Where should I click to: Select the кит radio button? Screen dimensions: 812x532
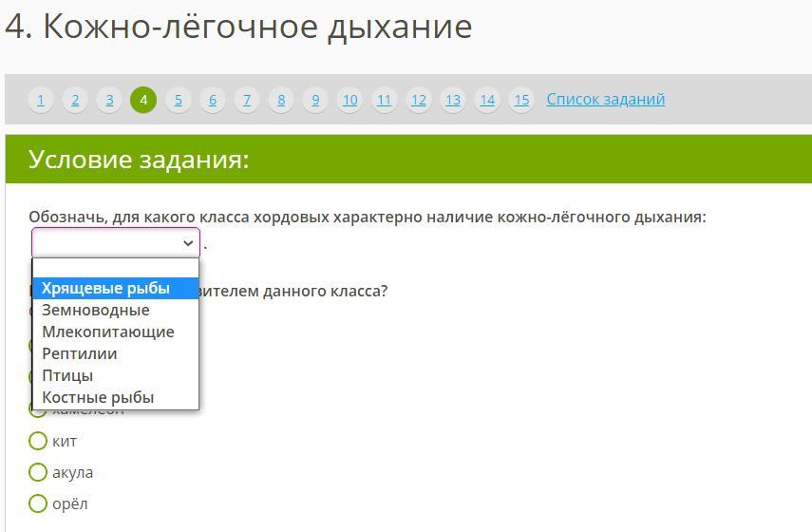(x=38, y=441)
